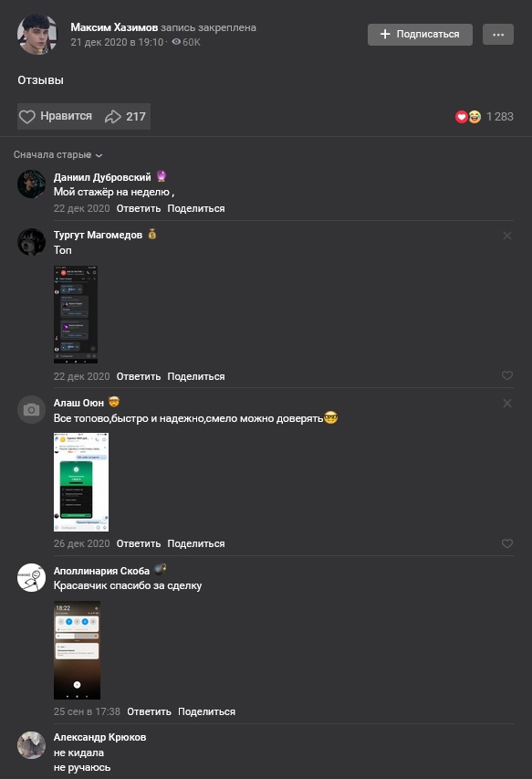Open Алаш Оюн's camera placeholder avatar

pyautogui.click(x=31, y=410)
